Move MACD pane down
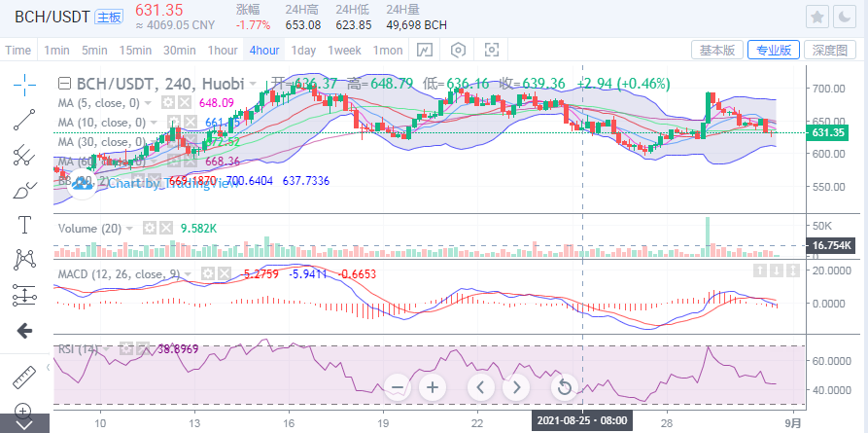Image resolution: width=868 pixels, height=433 pixels. [777, 271]
